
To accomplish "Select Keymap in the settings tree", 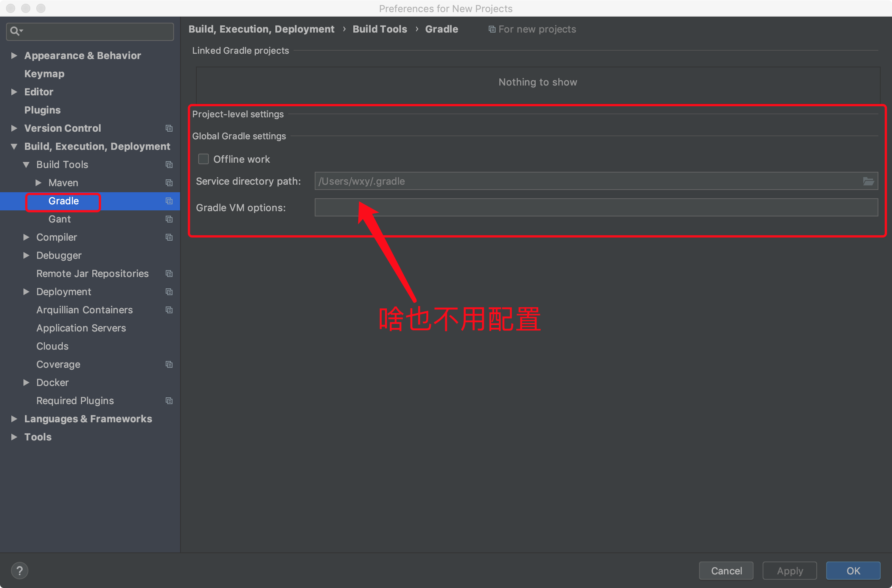I will click(x=44, y=74).
